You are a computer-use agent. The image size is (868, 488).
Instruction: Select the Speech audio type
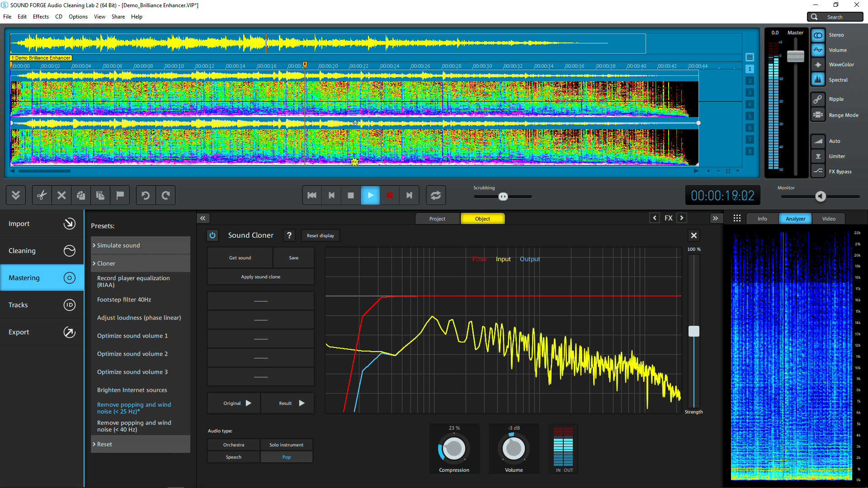(234, 457)
